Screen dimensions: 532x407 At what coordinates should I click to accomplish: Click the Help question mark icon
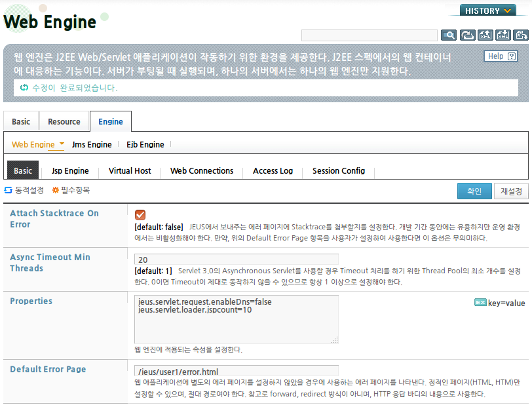512,56
